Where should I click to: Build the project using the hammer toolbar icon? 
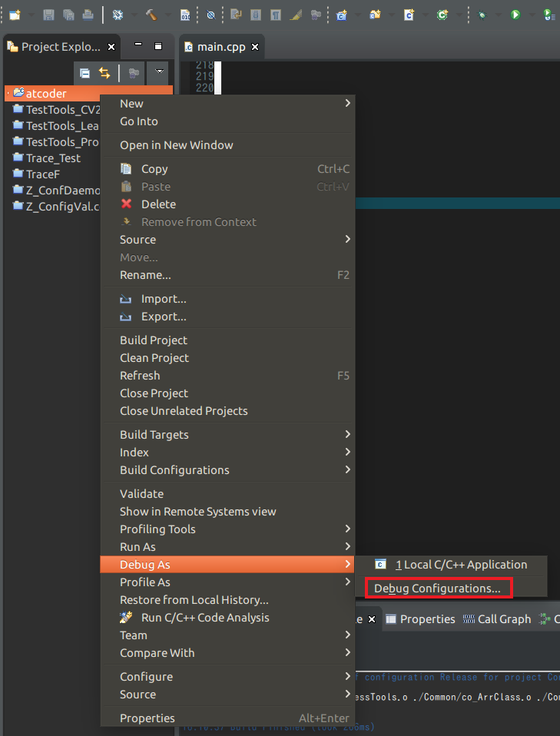tap(151, 14)
